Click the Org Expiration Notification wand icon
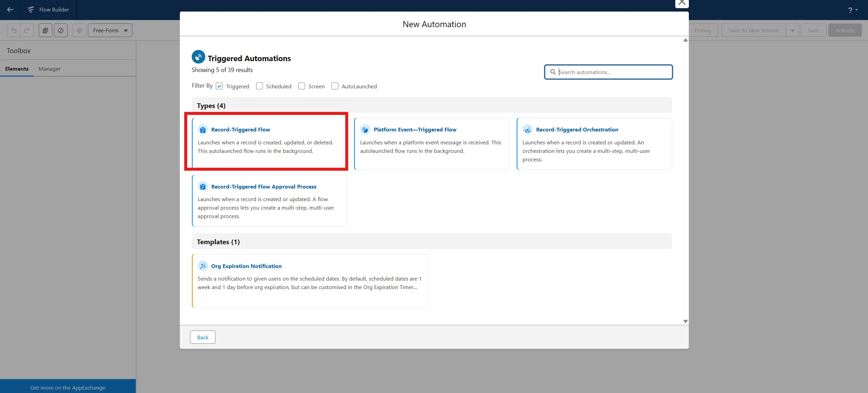Viewport: 868px width, 393px height. [x=203, y=266]
